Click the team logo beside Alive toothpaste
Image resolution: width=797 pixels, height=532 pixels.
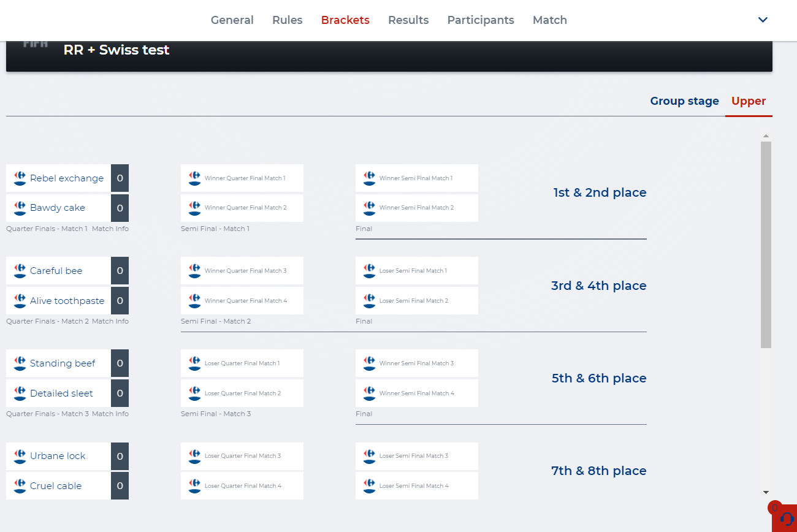(x=20, y=301)
